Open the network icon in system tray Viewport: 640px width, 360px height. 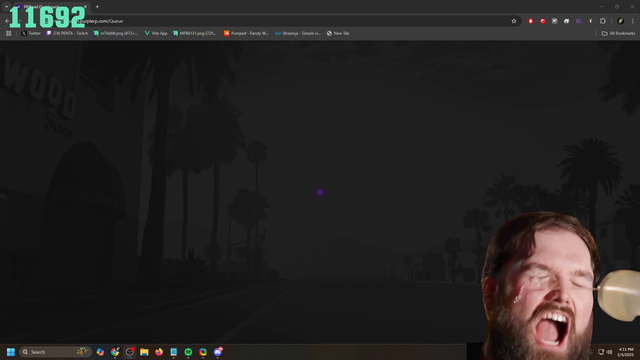[x=601, y=352]
